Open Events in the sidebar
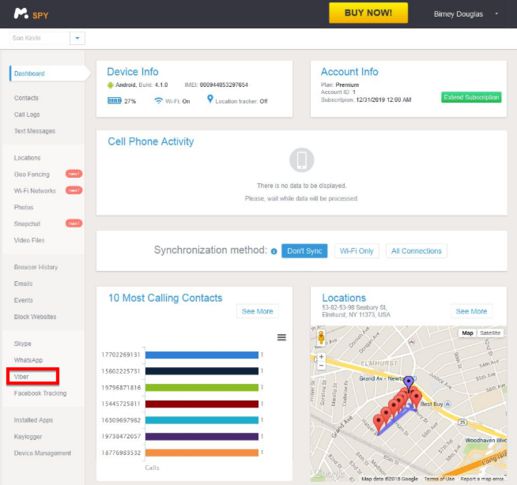Viewport: 517px width, 485px height. click(23, 300)
